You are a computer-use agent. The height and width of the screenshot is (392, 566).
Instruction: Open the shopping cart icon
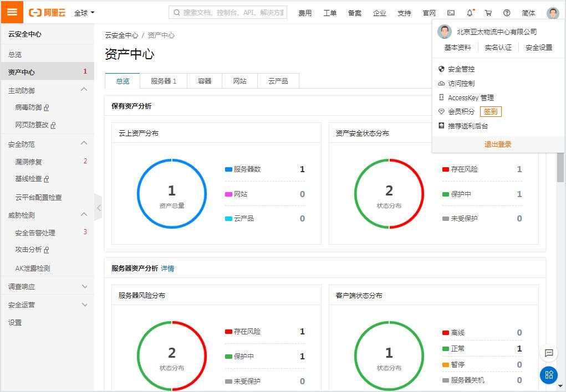(x=488, y=13)
